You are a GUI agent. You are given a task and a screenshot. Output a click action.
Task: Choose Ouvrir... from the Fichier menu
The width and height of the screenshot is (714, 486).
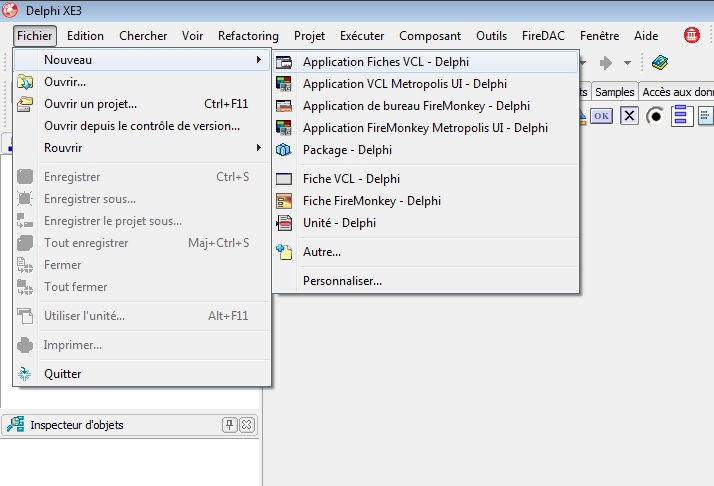[x=142, y=82]
